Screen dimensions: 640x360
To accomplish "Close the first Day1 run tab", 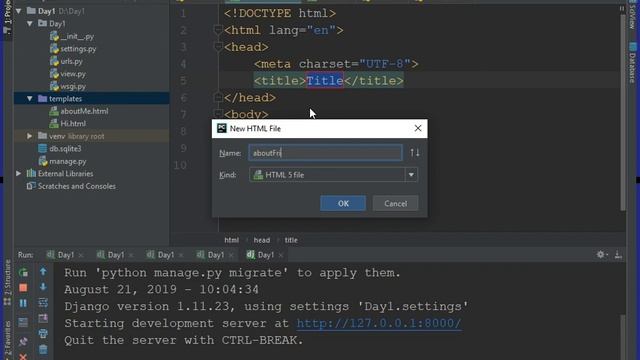I will tap(81, 255).
